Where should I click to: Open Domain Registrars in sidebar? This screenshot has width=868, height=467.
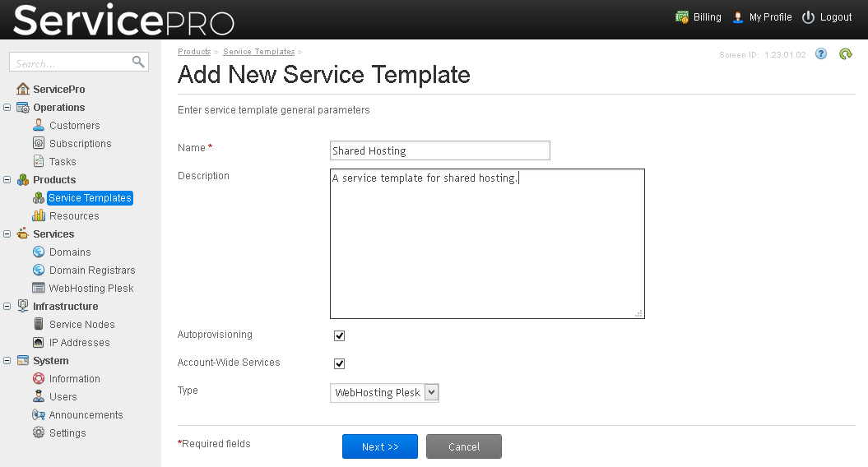point(91,270)
